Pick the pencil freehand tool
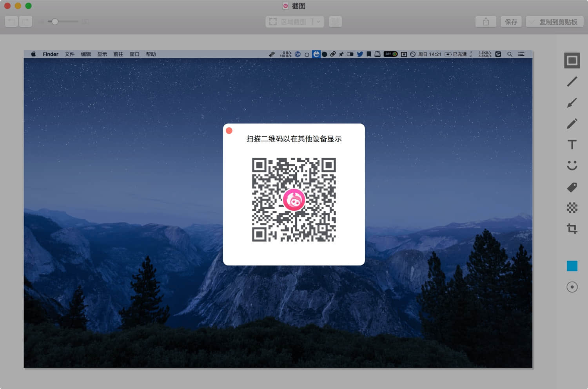Viewport: 588px width, 389px height. 572,124
